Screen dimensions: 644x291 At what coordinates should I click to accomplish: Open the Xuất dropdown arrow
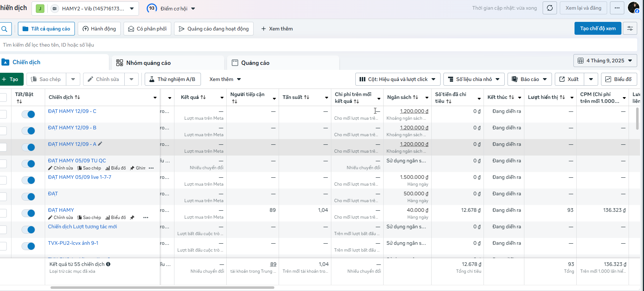point(591,79)
